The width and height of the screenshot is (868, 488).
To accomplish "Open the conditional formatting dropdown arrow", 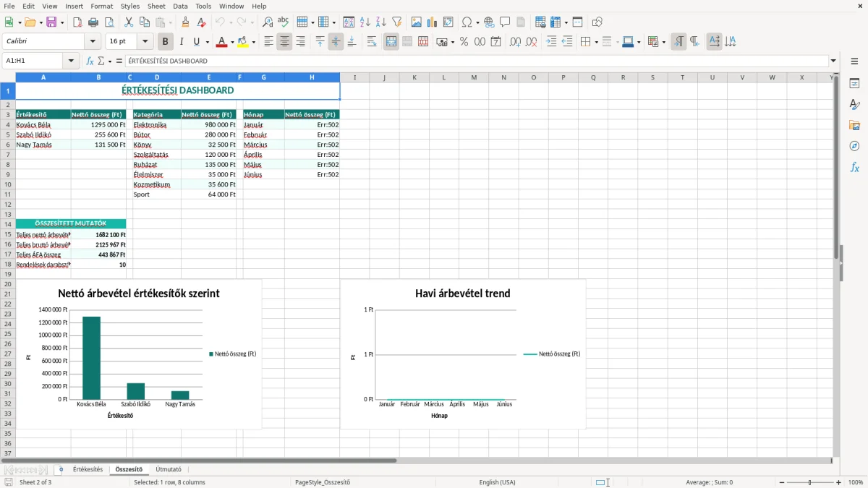I will tap(663, 42).
